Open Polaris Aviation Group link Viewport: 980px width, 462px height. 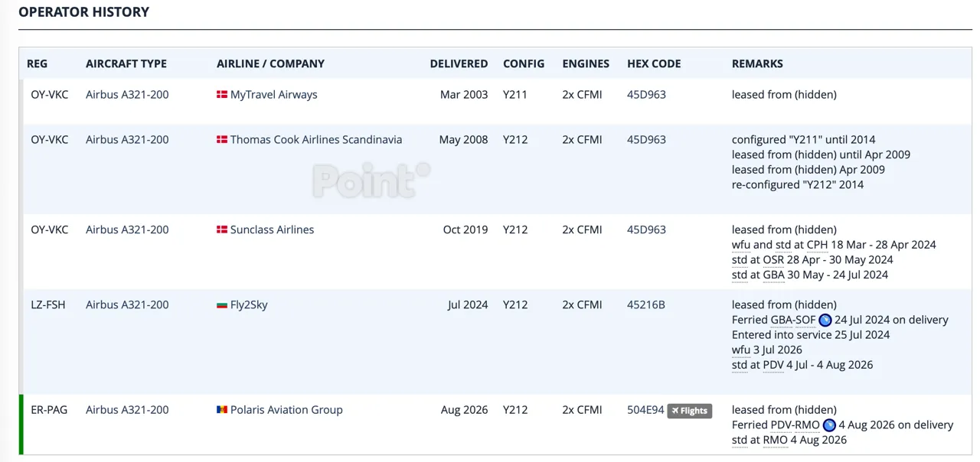pos(286,410)
